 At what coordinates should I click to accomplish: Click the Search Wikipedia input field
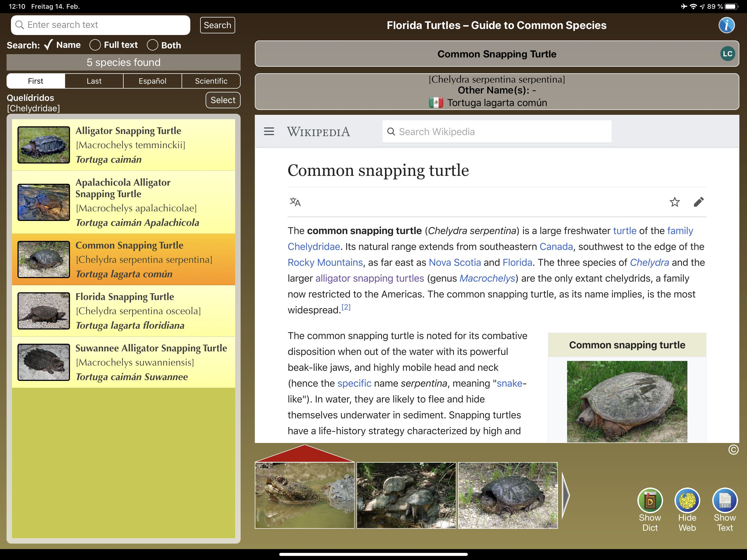pyautogui.click(x=497, y=132)
